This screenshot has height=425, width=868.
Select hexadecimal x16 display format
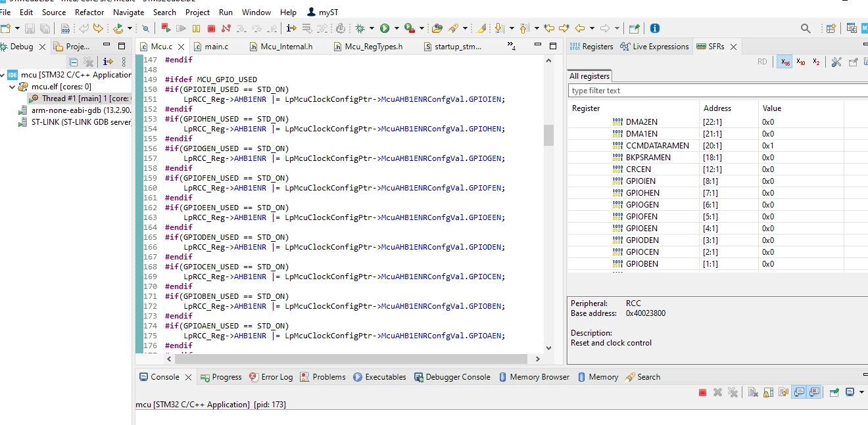pos(785,62)
